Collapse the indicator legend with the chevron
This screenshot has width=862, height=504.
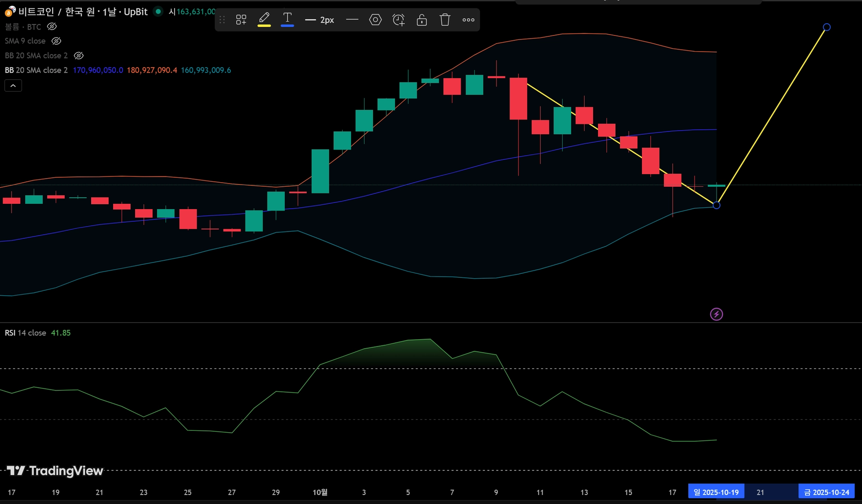pyautogui.click(x=13, y=85)
